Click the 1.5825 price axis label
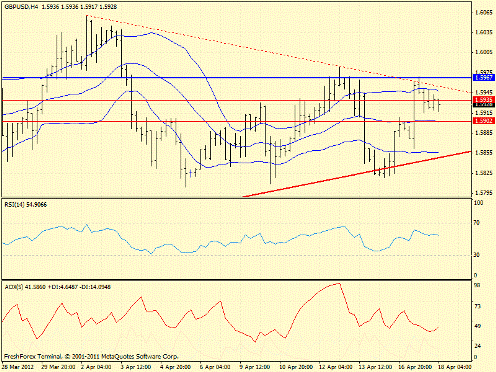Screen dimensions: 496x372 pyautogui.click(x=483, y=173)
